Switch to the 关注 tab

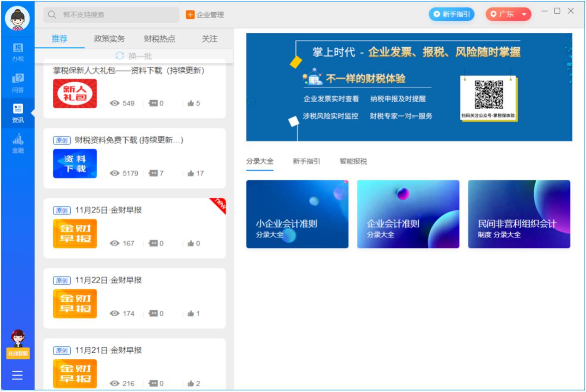pyautogui.click(x=209, y=39)
